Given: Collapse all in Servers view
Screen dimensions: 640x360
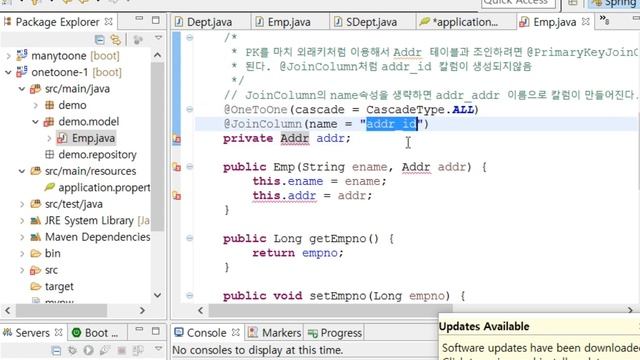Looking at the screenshot, I should coord(56,351).
